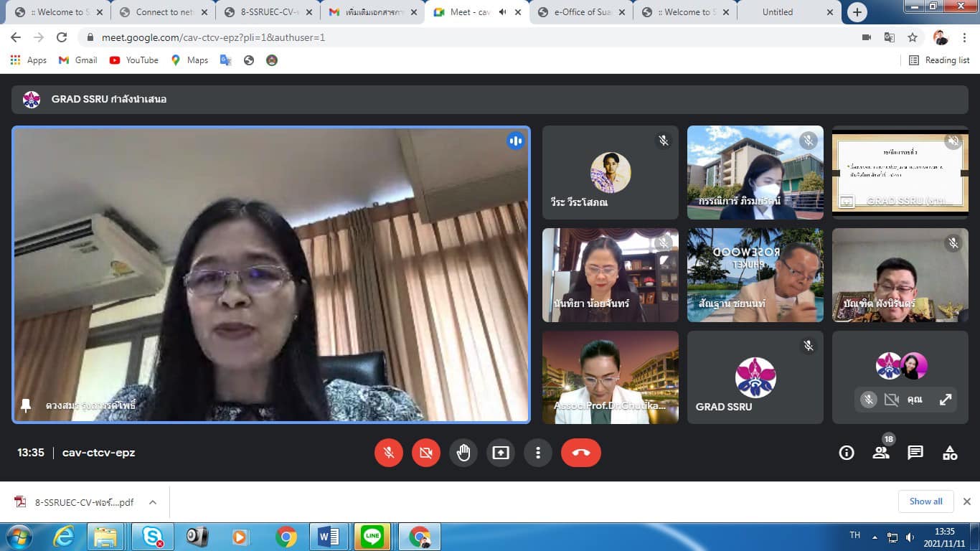Open the YouTube bookmark

134,60
